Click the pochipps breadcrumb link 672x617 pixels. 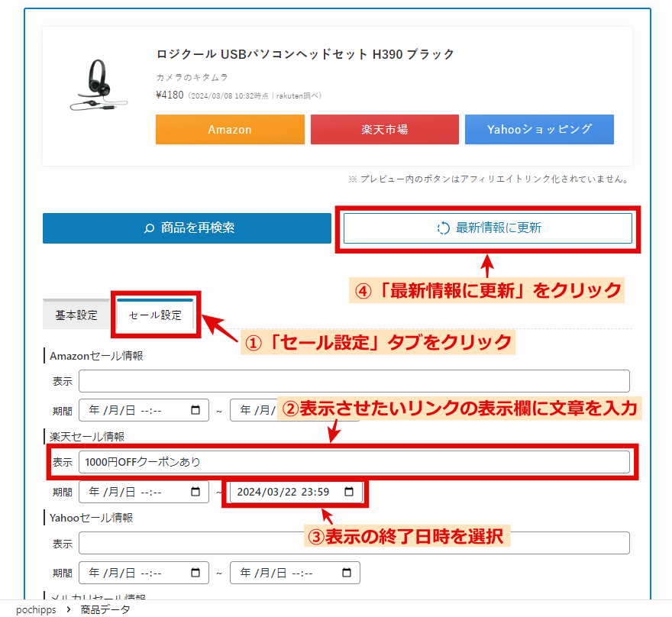(x=36, y=609)
